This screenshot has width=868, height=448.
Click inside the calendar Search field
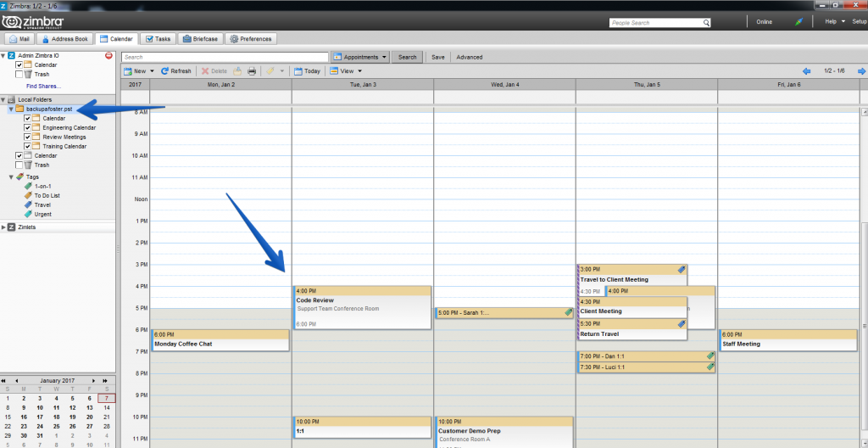click(225, 57)
